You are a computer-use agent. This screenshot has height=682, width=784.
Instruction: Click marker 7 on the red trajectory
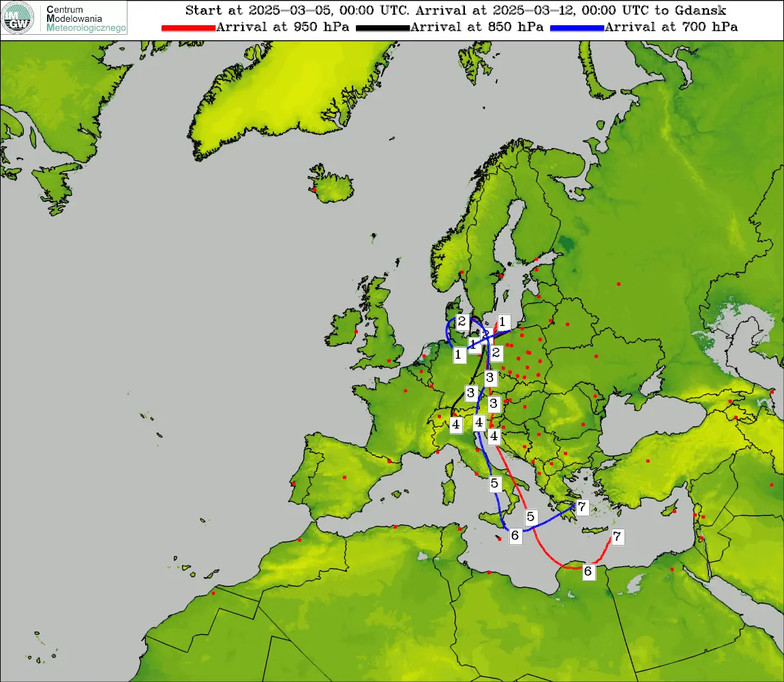click(618, 537)
